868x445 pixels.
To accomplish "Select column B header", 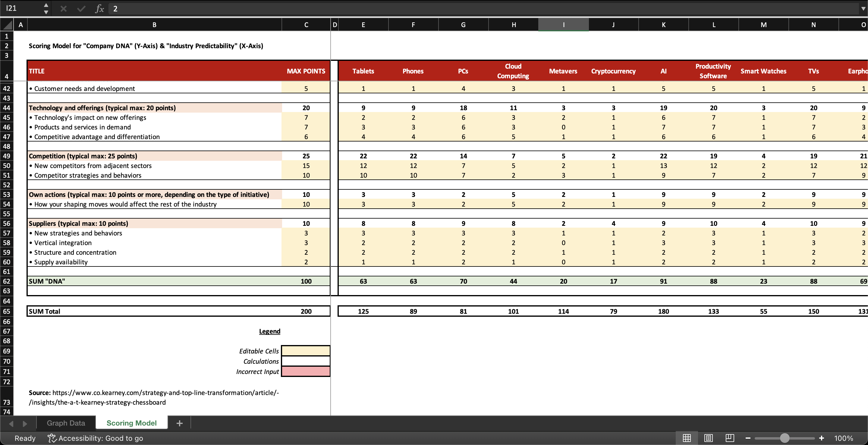I will pyautogui.click(x=154, y=25).
